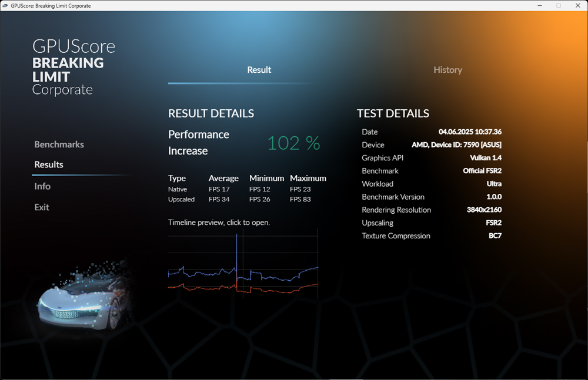Click the Performance Increase label
588x380 pixels.
click(198, 142)
